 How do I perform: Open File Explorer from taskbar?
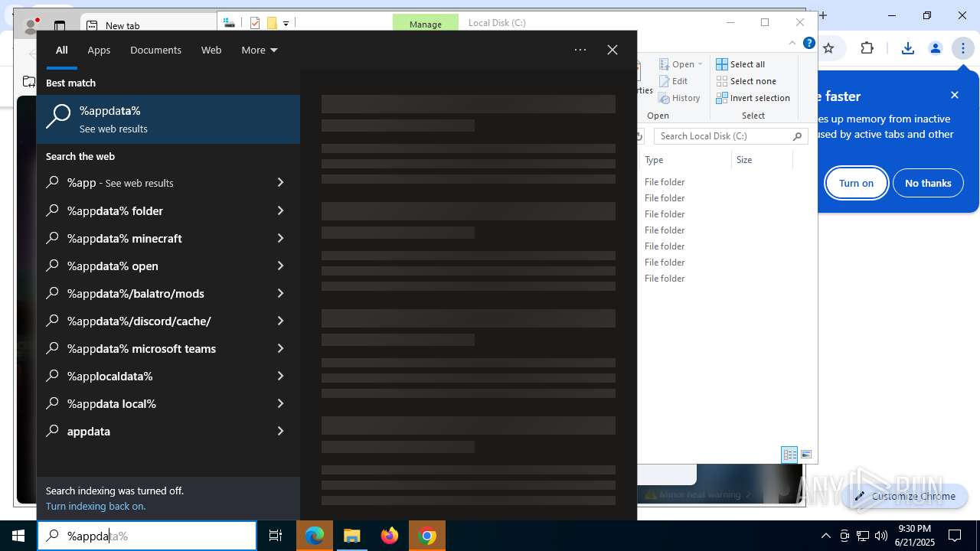[x=352, y=536]
